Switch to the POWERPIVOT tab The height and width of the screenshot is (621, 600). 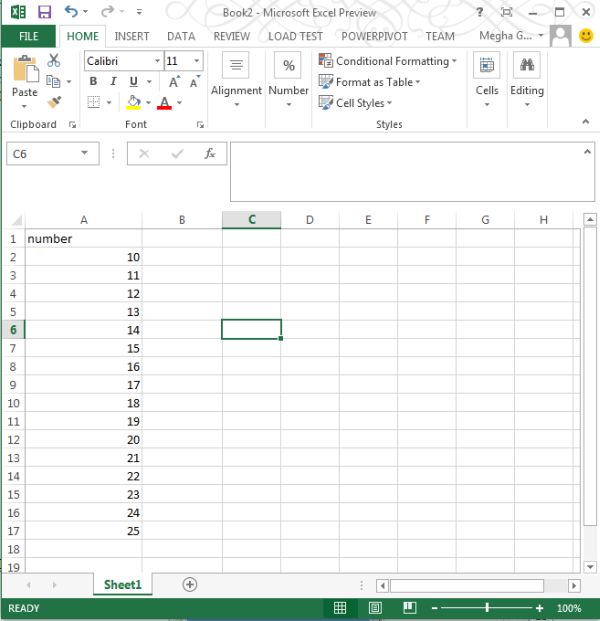[x=374, y=36]
